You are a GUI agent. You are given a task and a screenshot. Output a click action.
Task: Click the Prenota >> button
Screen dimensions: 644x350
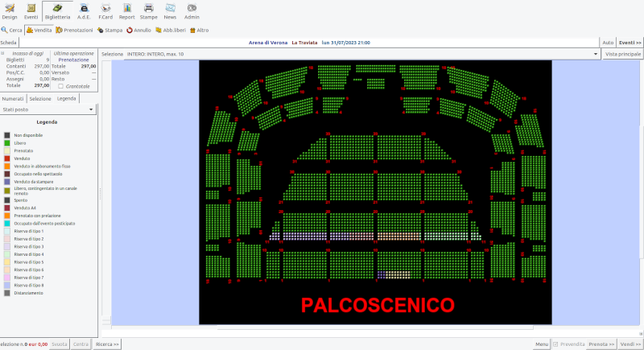click(601, 344)
